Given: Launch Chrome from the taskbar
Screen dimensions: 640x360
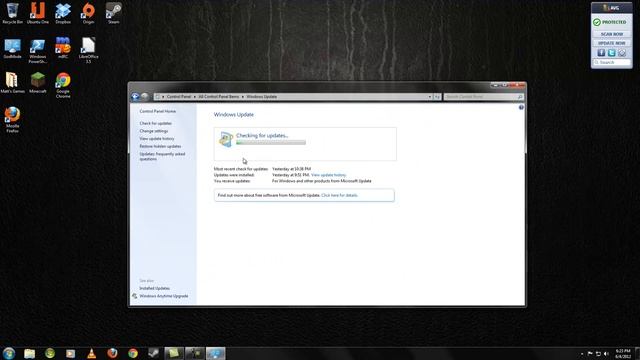Looking at the screenshot, I should point(133,353).
